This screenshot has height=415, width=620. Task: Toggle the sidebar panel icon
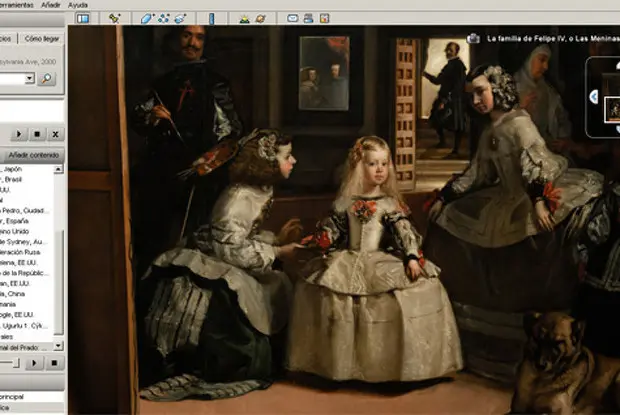(83, 19)
